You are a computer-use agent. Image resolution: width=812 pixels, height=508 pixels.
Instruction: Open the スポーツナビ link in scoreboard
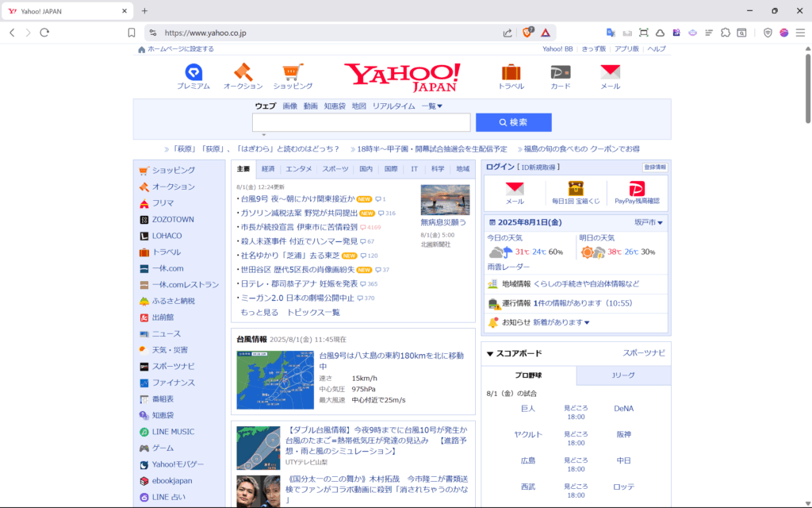point(644,353)
